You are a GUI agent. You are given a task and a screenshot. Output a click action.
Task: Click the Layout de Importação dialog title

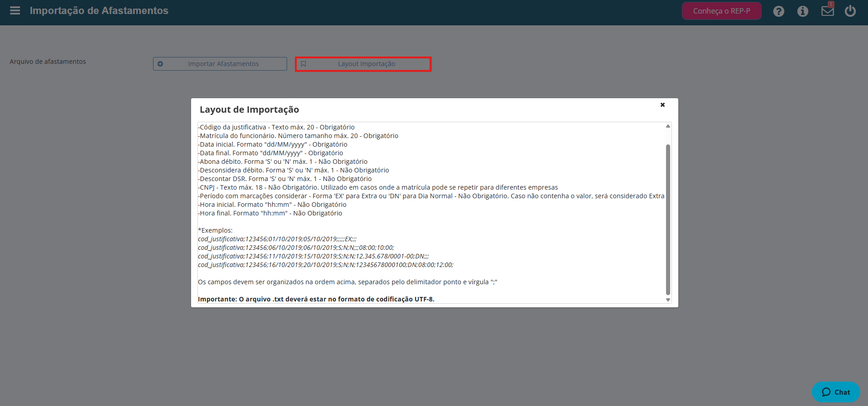pyautogui.click(x=249, y=110)
